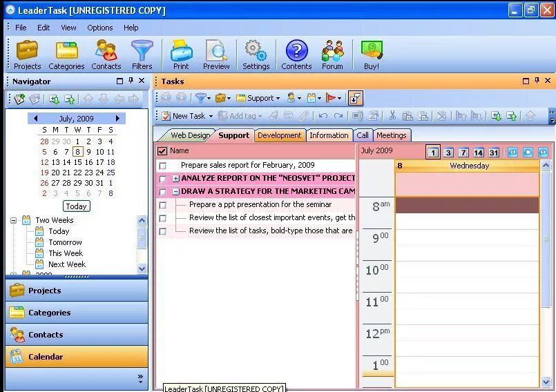Open the help Contents icon
The image size is (556, 392).
[x=296, y=55]
